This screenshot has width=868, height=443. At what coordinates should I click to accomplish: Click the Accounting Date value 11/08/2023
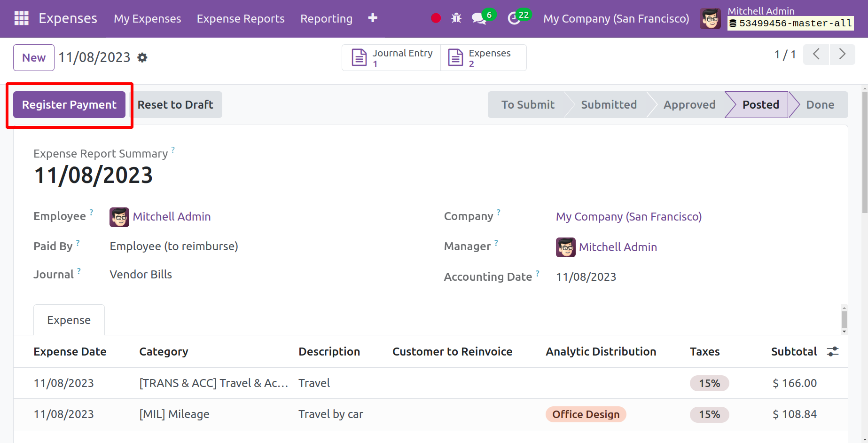tap(586, 277)
